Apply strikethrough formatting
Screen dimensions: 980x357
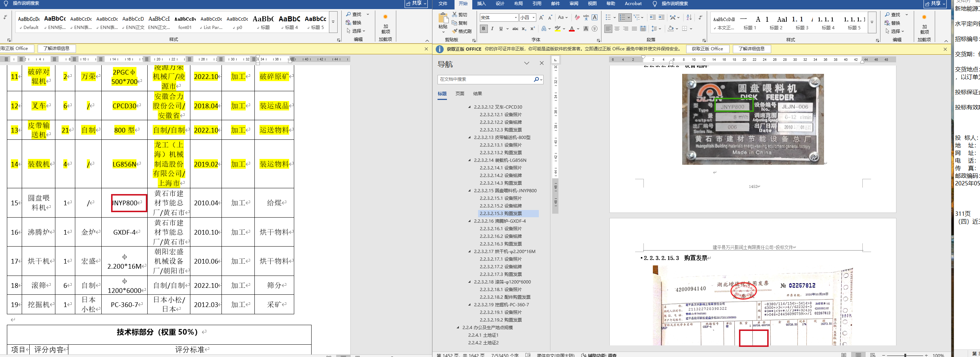click(x=515, y=29)
